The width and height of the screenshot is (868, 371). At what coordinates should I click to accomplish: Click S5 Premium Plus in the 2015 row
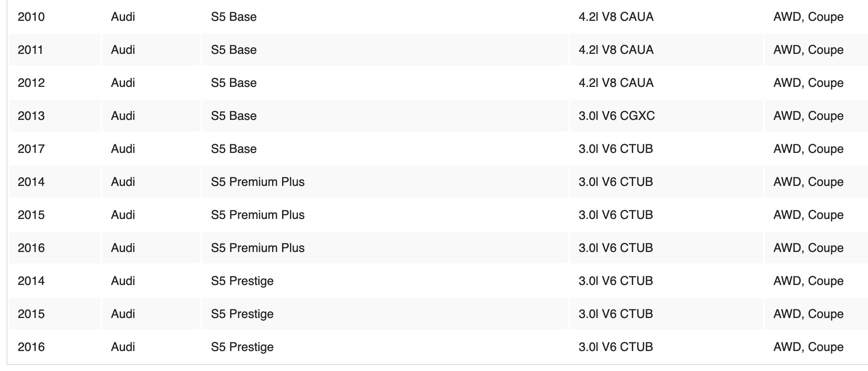(x=258, y=215)
